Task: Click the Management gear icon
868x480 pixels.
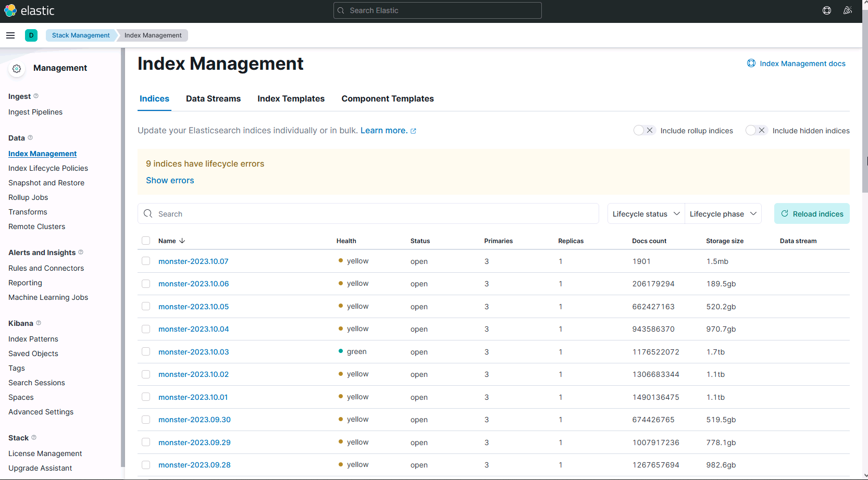Action: (x=17, y=69)
